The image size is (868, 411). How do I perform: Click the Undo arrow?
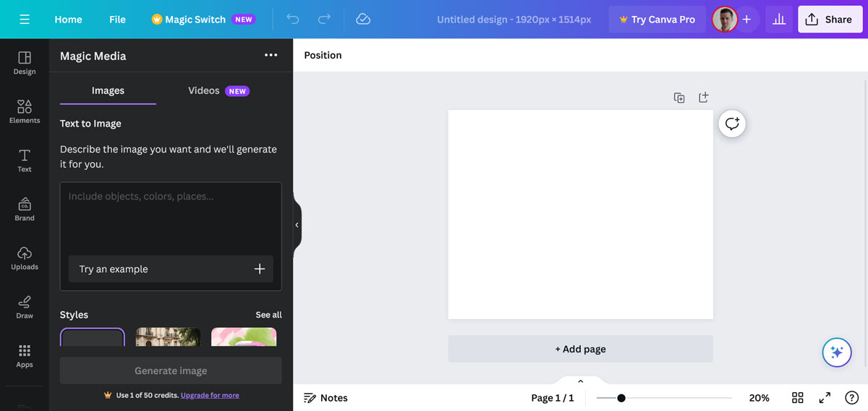[x=293, y=20]
